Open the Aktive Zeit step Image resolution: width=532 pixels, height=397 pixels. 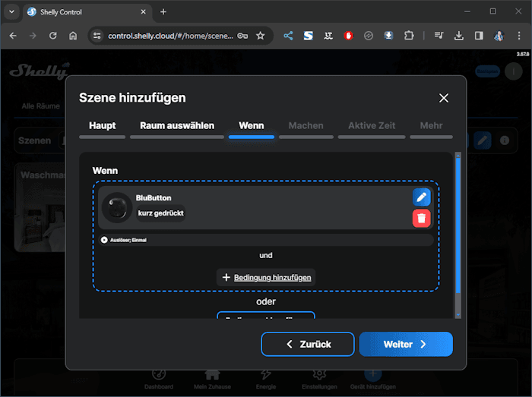pos(371,126)
